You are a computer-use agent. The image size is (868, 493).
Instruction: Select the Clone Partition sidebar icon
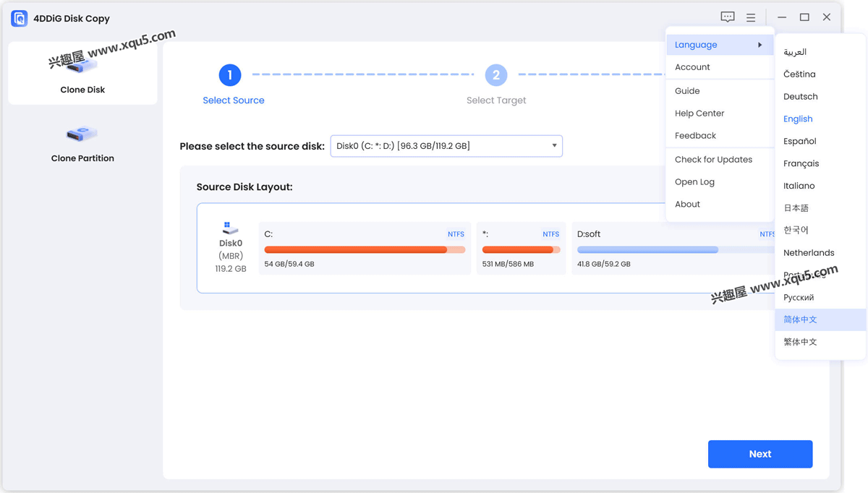pyautogui.click(x=82, y=134)
